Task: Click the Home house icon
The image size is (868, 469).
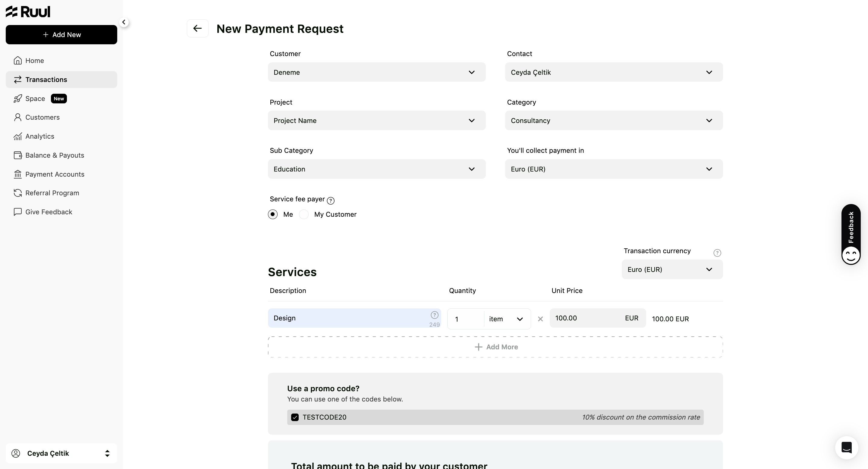Action: tap(17, 61)
